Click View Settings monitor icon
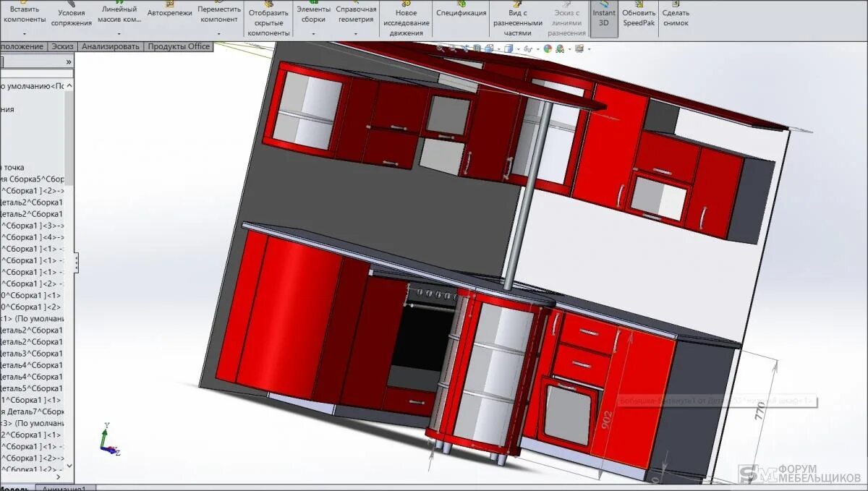Image resolution: width=868 pixels, height=491 pixels. point(579,48)
